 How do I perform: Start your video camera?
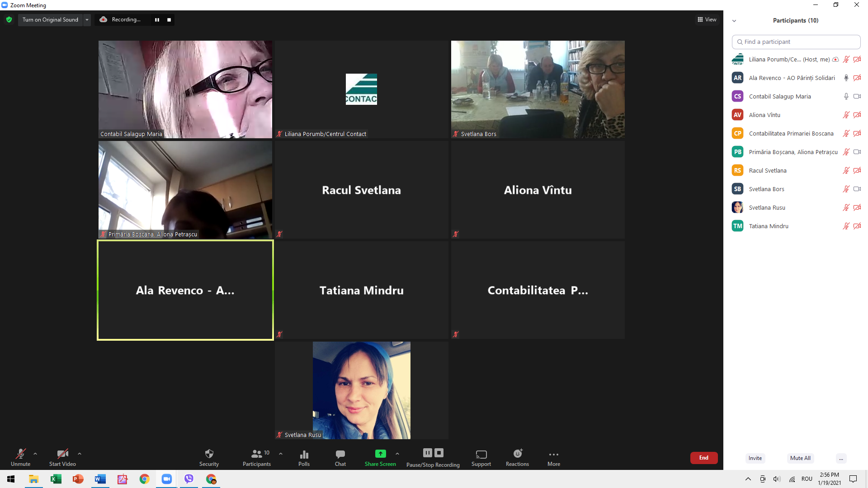point(62,457)
